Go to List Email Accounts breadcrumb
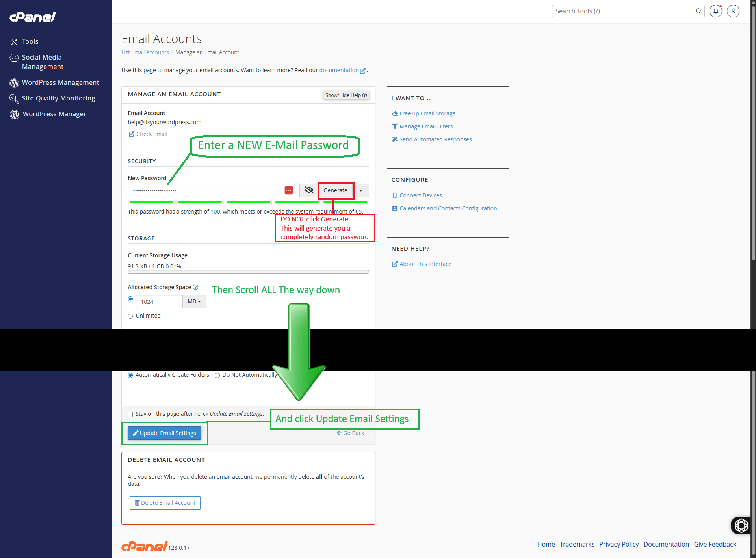The image size is (756, 558). [145, 52]
